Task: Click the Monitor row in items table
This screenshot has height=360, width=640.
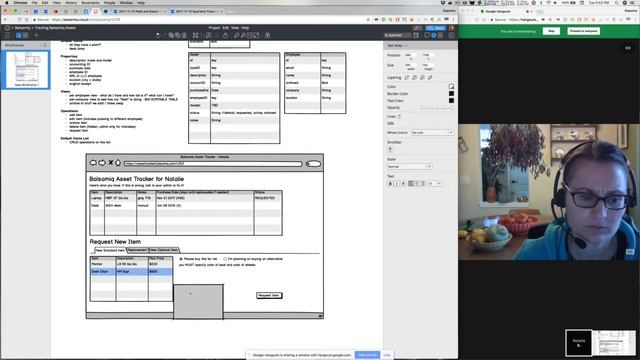Action: click(x=131, y=264)
